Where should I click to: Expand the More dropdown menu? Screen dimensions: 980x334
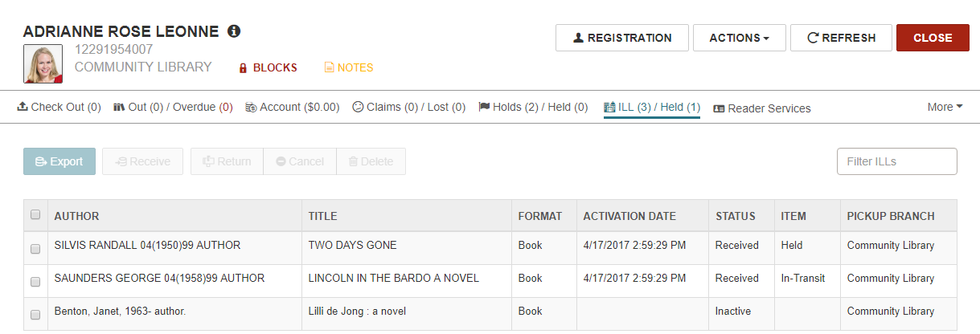[945, 107]
